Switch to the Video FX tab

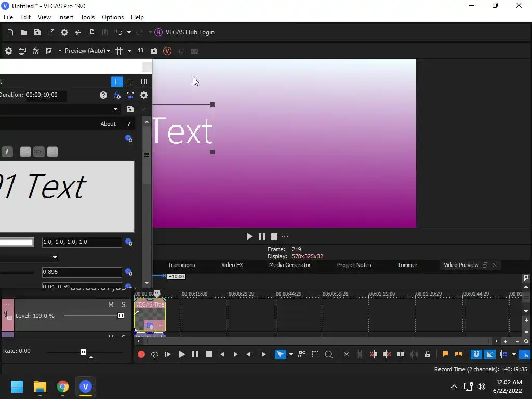[232, 265]
